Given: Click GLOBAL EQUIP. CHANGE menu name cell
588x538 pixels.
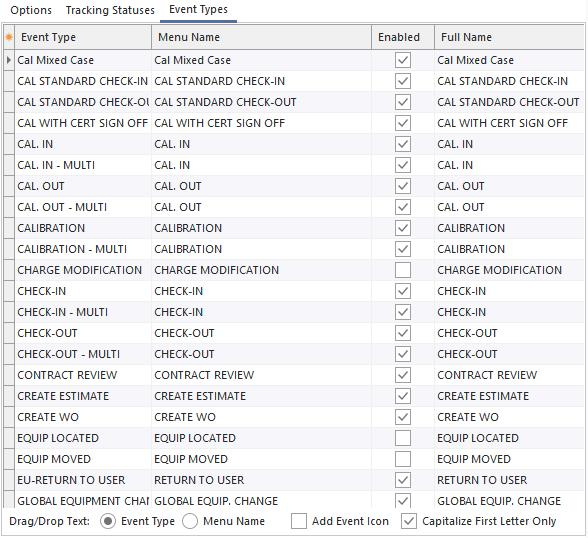Looking at the screenshot, I should pyautogui.click(x=261, y=500).
